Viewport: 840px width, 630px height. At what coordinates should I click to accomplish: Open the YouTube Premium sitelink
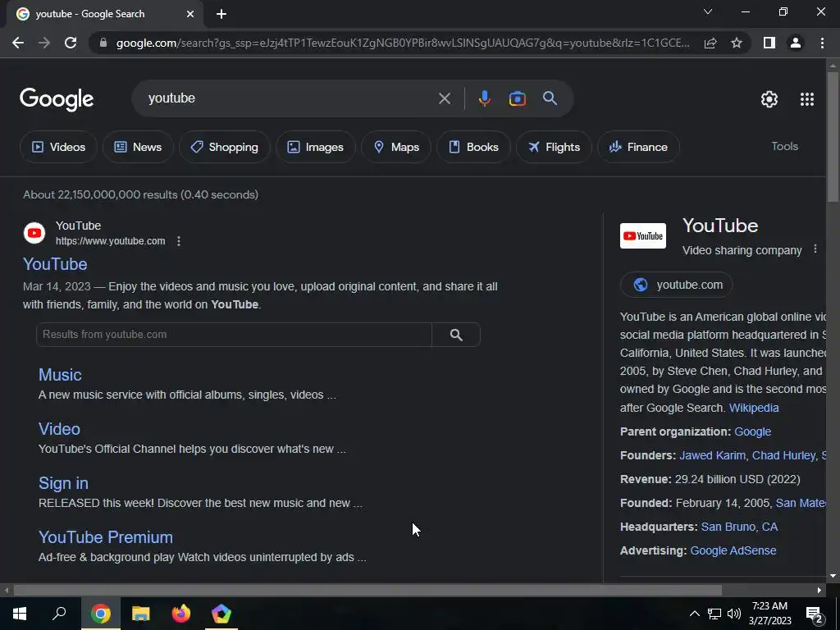click(106, 536)
